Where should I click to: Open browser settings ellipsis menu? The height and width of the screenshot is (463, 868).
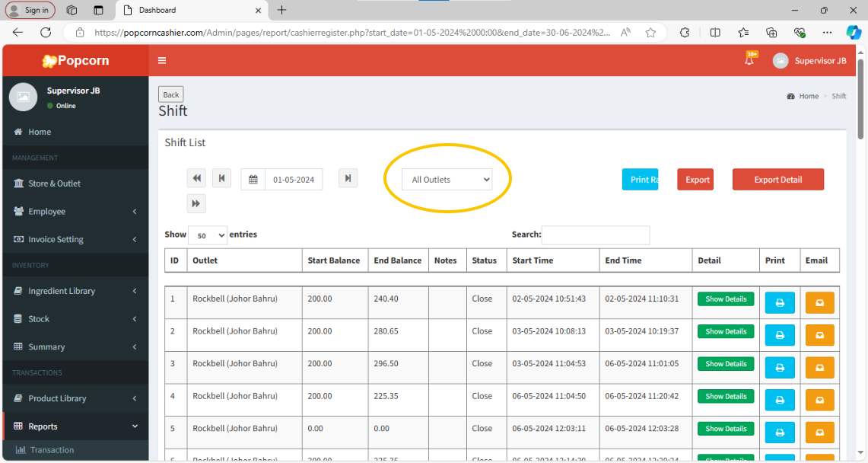click(827, 33)
